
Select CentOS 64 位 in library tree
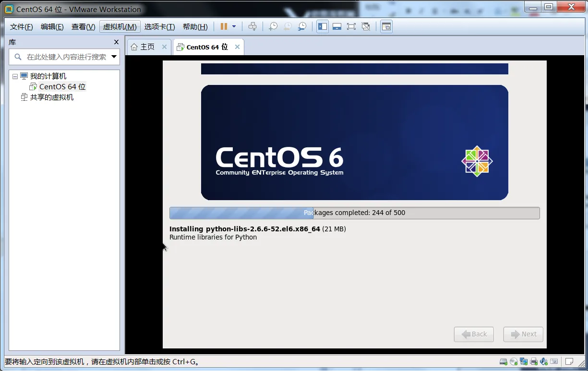point(62,87)
